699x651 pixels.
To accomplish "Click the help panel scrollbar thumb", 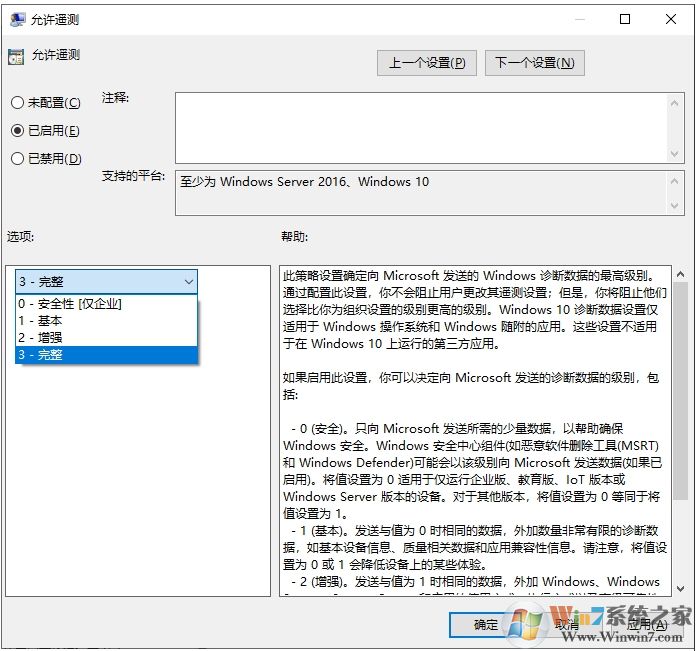I will 680,391.
